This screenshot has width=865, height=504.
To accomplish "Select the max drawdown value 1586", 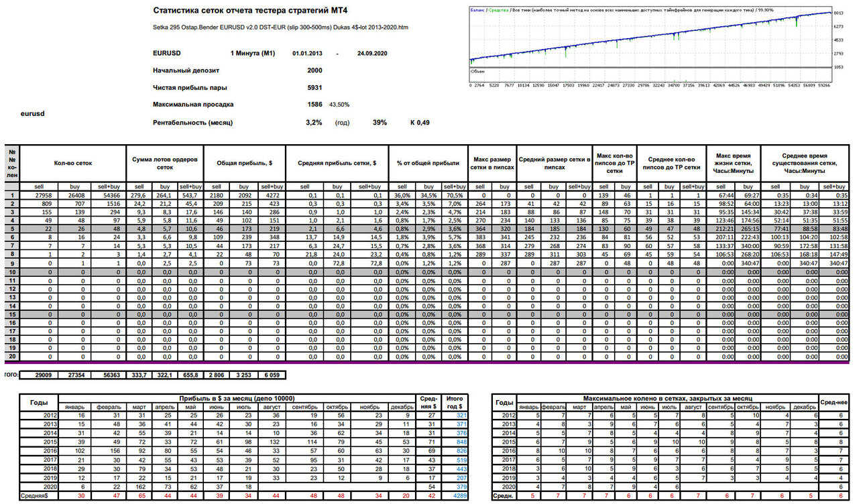I will (x=314, y=105).
